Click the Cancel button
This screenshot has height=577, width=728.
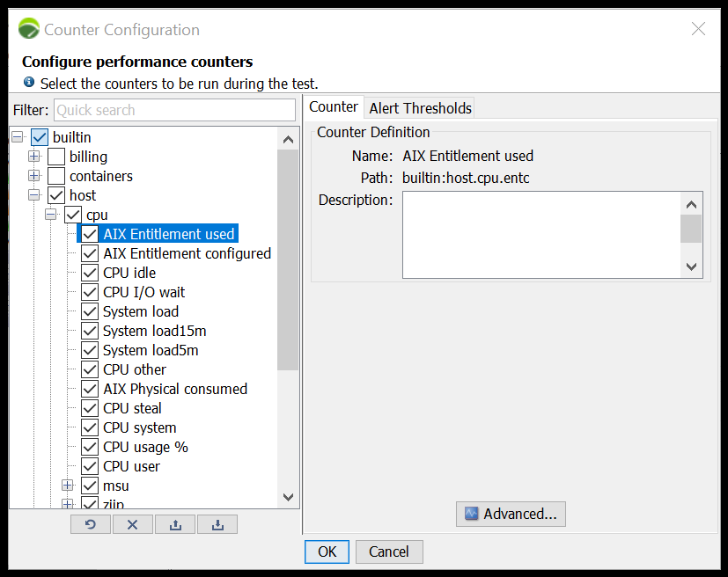(389, 551)
